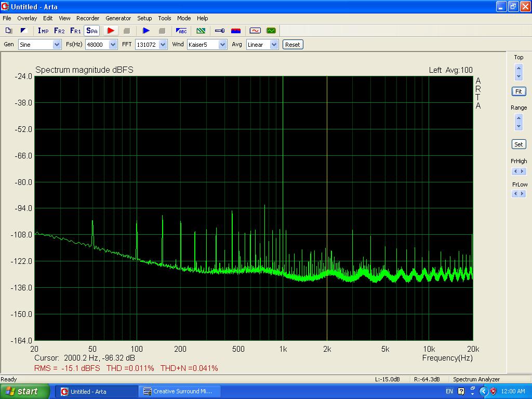Click the RMS = -15.1 dBFS readout
The height and width of the screenshot is (399, 532).
tap(67, 368)
